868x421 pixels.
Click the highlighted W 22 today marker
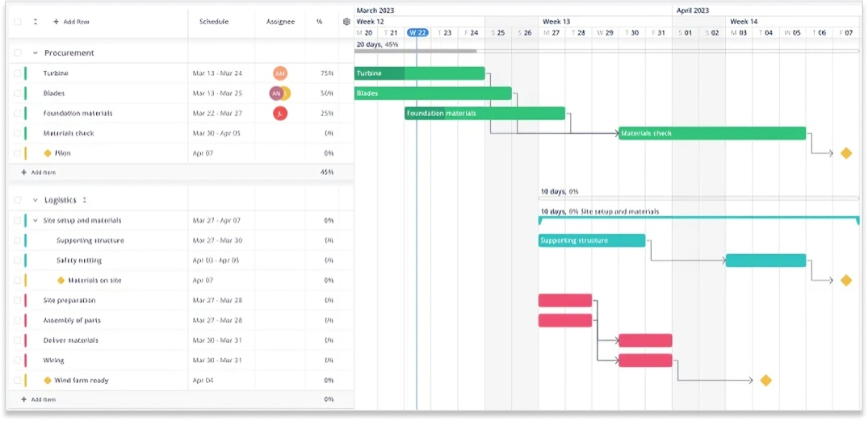[x=418, y=32]
